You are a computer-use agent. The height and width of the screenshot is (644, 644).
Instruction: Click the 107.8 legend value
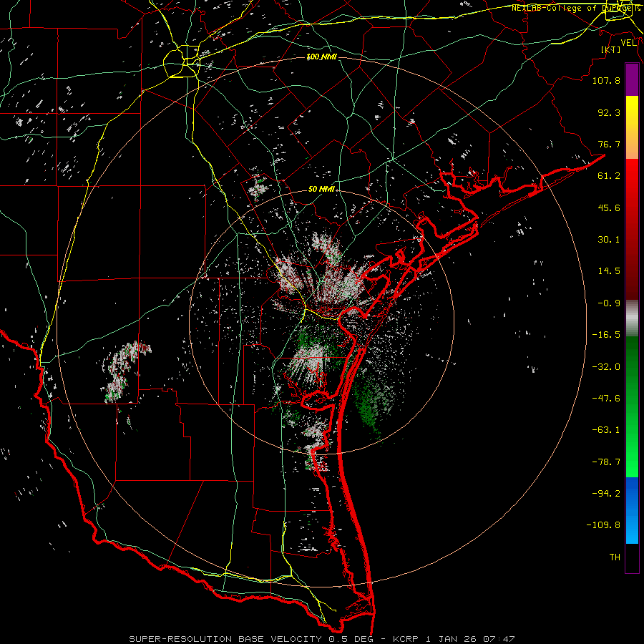coord(606,80)
